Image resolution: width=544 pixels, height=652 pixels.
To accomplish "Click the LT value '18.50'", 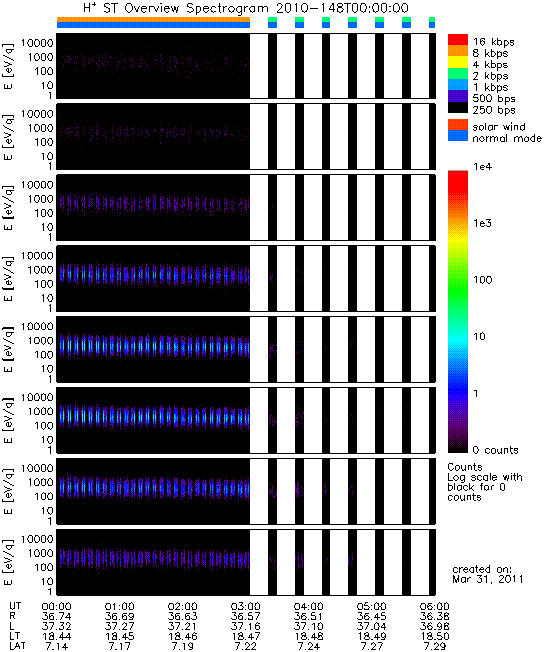I will pos(434,637).
